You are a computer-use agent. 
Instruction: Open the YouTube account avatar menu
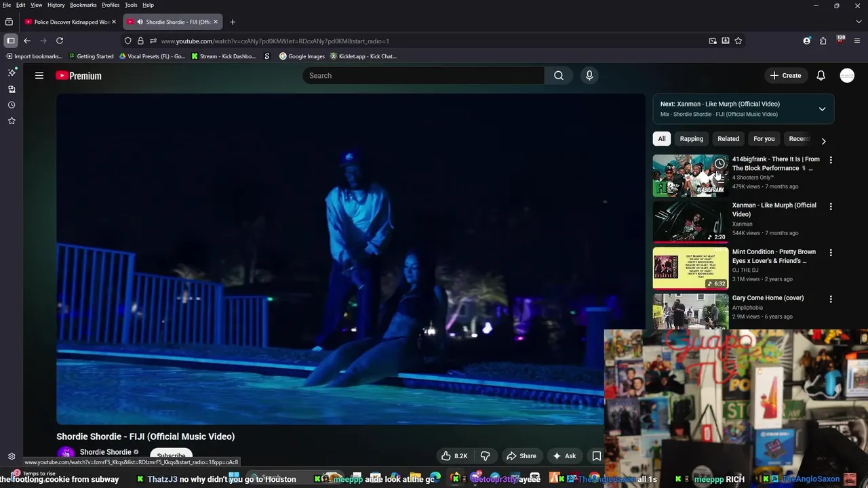pos(847,75)
